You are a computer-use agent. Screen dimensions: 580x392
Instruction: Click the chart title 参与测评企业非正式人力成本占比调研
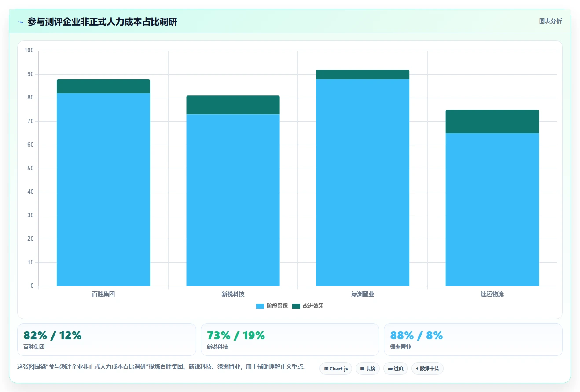[102, 22]
